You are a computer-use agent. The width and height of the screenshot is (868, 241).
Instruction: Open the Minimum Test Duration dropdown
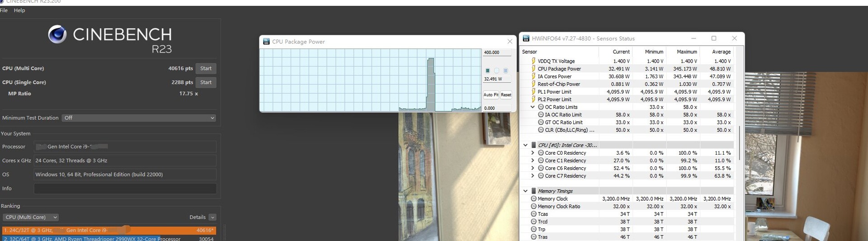139,118
